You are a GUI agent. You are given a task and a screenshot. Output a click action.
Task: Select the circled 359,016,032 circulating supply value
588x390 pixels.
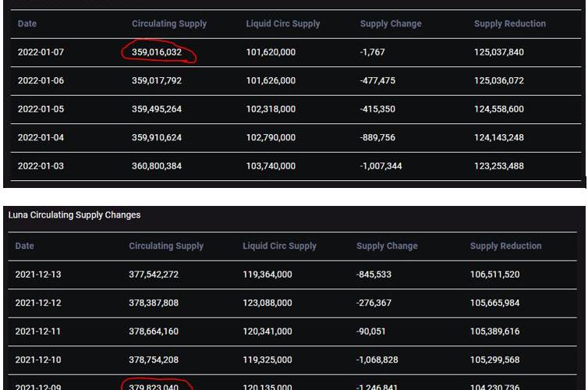(x=157, y=52)
